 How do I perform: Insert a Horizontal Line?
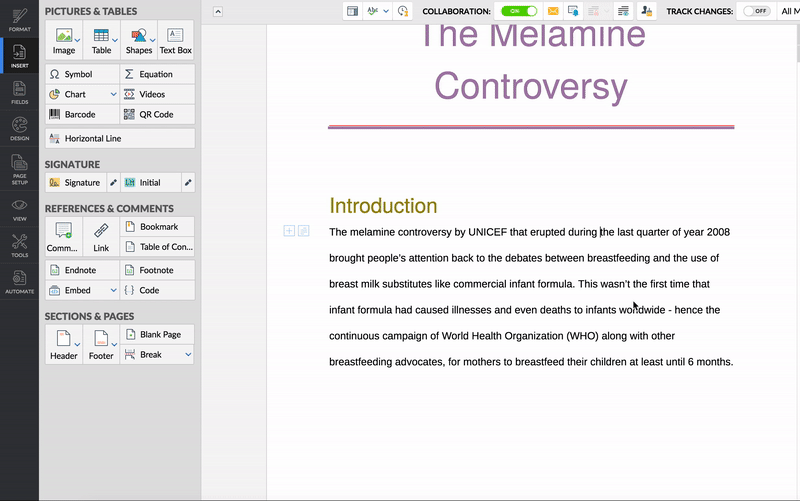click(120, 138)
